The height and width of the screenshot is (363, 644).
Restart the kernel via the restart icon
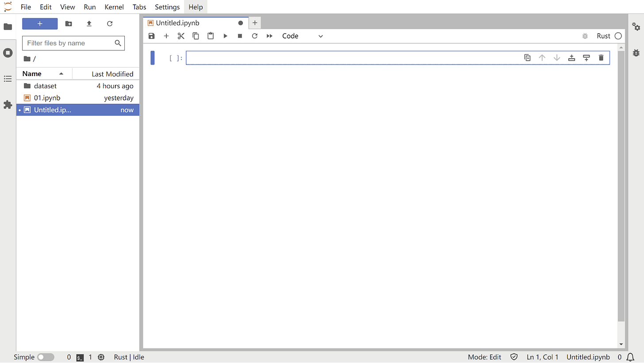pyautogui.click(x=255, y=36)
